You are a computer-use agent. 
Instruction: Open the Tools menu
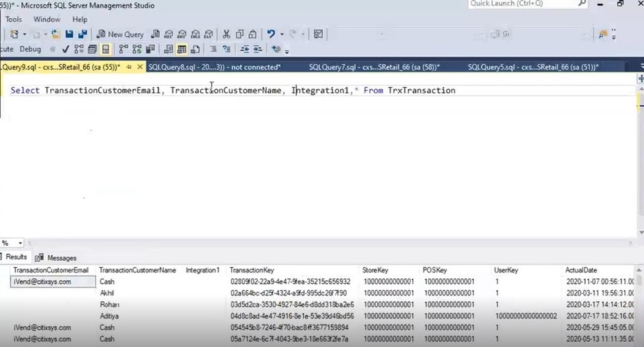(13, 19)
